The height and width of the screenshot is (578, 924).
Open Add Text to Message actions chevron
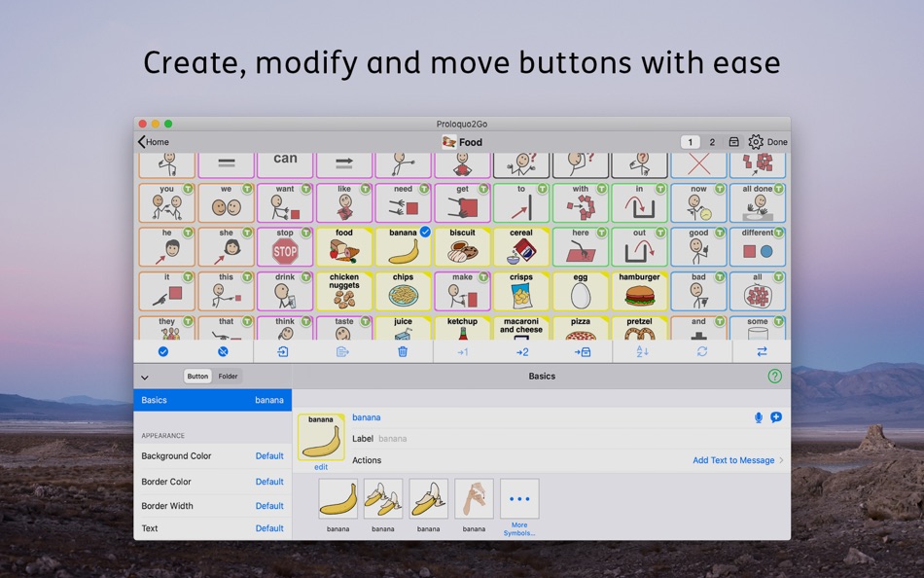pyautogui.click(x=781, y=460)
